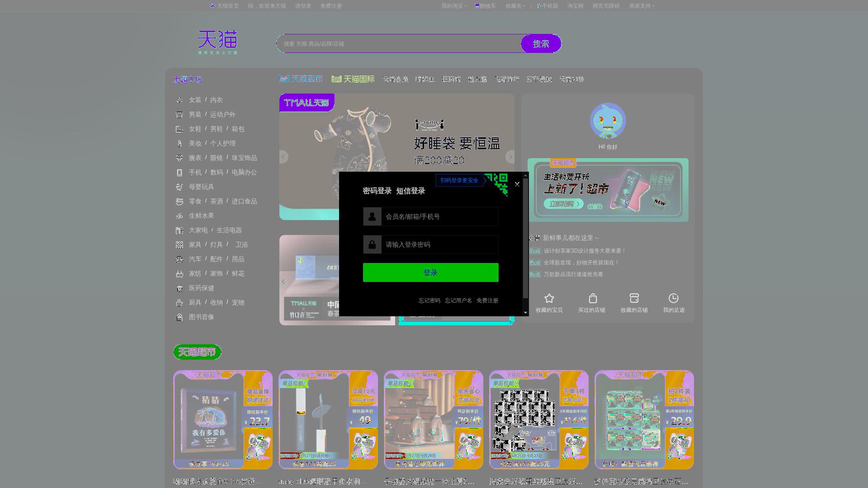Screen dimensions: 868x488
Task: Open 主题市场 menu header
Action: pyautogui.click(x=188, y=80)
